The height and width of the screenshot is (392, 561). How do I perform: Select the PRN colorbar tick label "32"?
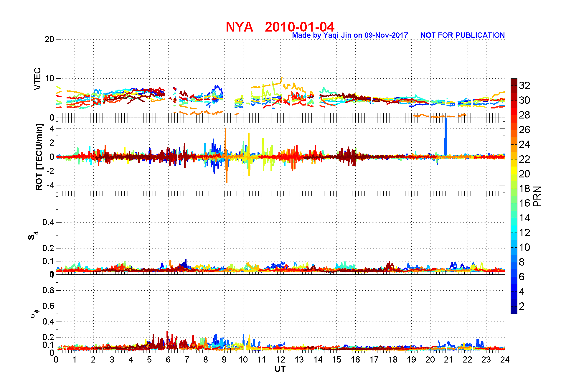tap(524, 85)
